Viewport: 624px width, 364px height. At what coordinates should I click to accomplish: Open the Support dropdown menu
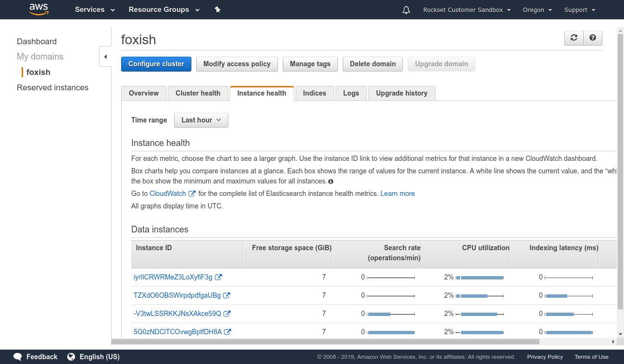(580, 10)
